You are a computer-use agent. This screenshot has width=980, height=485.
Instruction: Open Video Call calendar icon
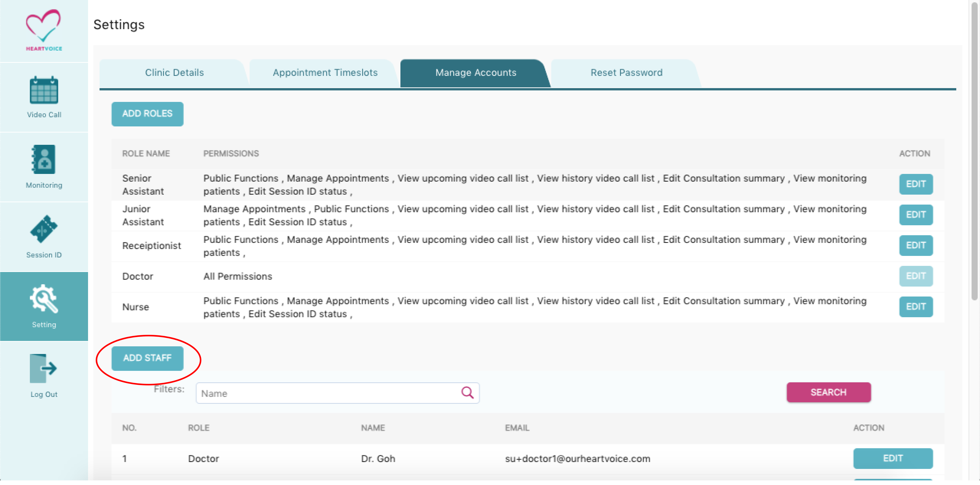(44, 90)
